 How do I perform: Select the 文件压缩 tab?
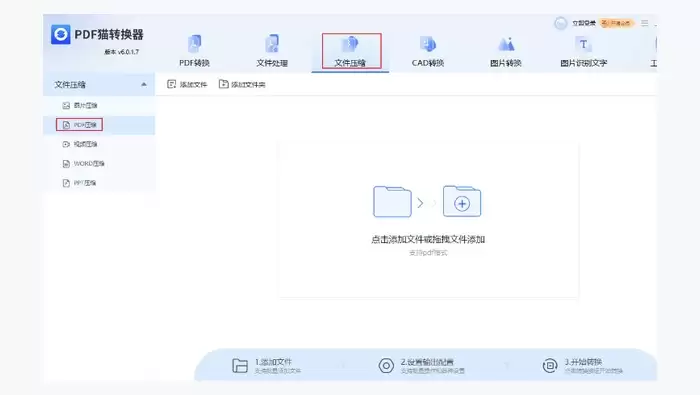350,51
